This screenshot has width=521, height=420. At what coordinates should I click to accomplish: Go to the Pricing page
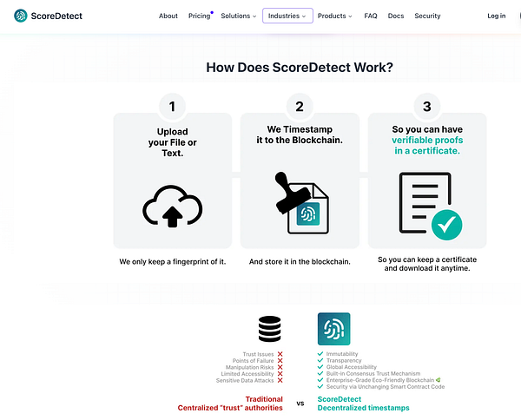pyautogui.click(x=200, y=16)
